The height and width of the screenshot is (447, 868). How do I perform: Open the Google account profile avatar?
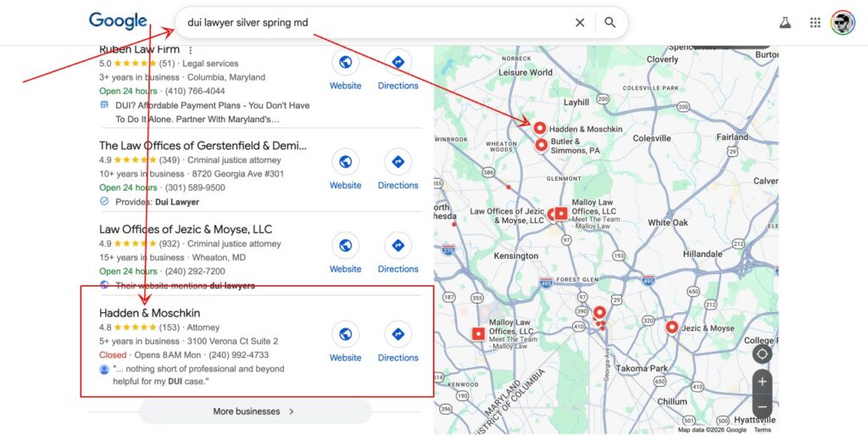click(x=843, y=23)
